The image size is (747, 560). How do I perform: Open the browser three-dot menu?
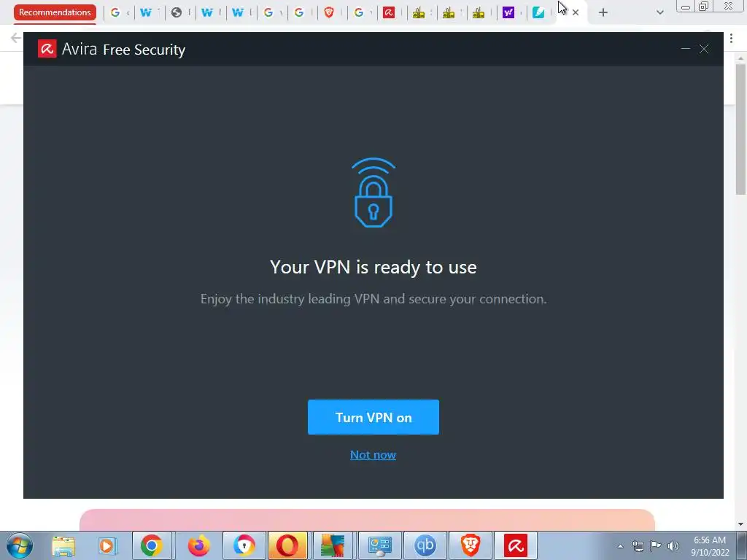pos(731,38)
